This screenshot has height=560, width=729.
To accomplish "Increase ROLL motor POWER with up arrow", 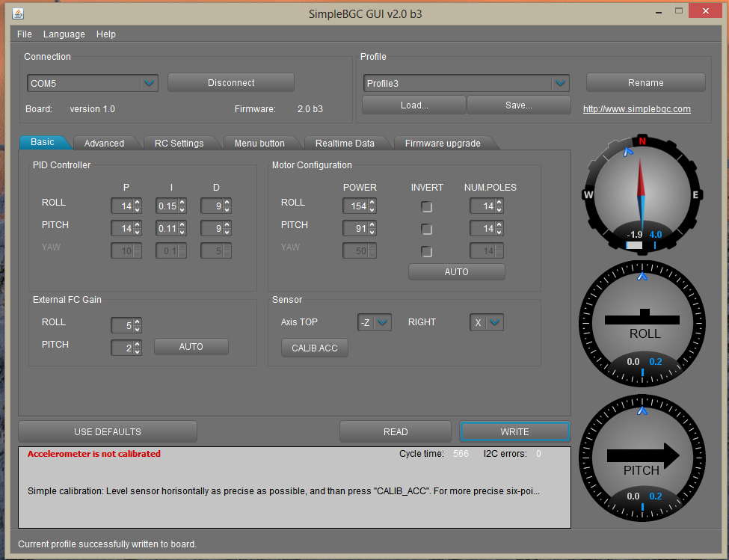I will pyautogui.click(x=372, y=202).
